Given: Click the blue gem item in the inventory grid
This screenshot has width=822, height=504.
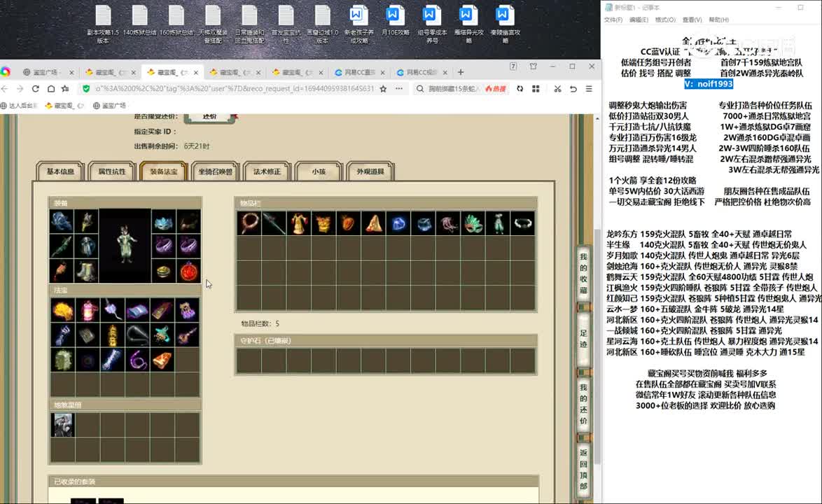Looking at the screenshot, I should pyautogui.click(x=398, y=224).
